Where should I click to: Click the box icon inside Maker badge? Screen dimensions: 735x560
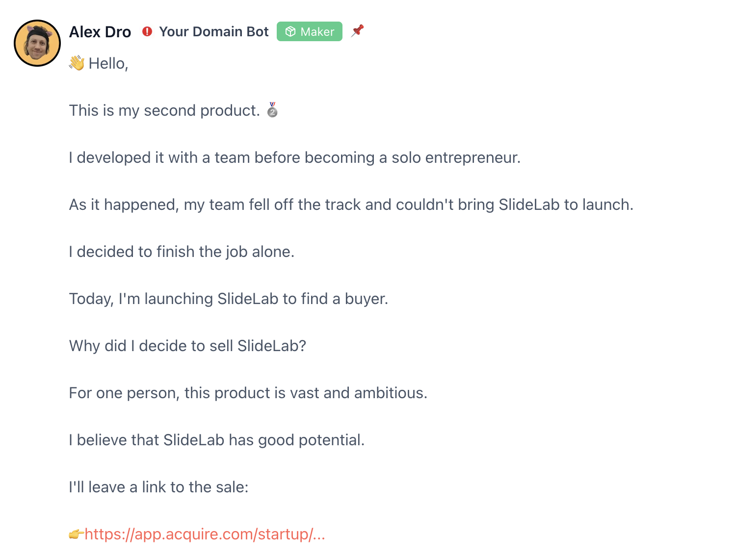click(x=290, y=31)
